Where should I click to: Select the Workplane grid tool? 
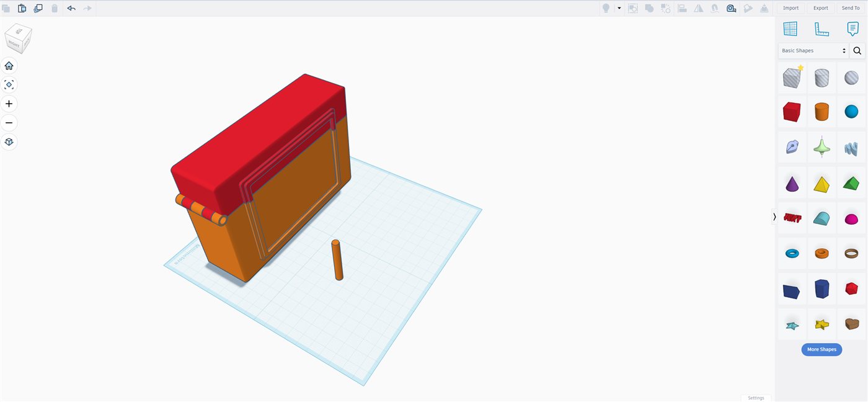790,29
